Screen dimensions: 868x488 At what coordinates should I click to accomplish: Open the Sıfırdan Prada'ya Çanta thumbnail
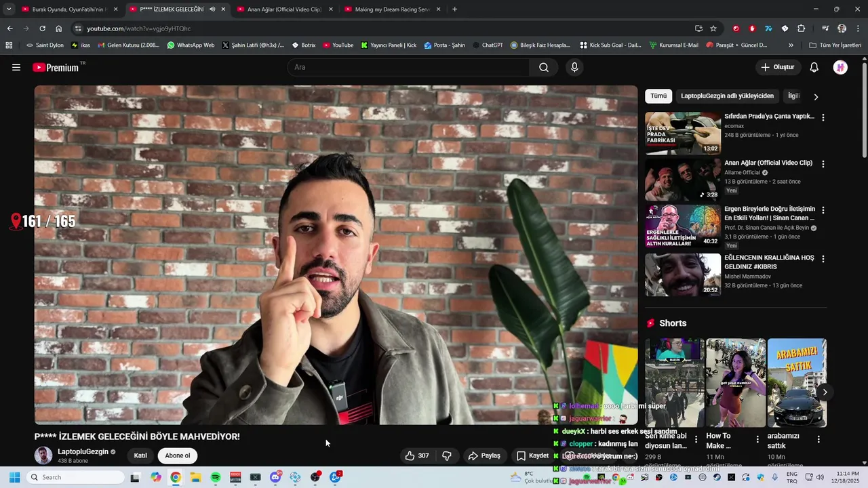tap(683, 134)
